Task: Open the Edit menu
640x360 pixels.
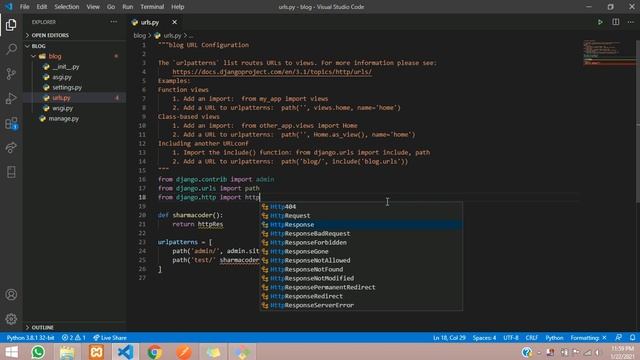Action: [x=42, y=7]
